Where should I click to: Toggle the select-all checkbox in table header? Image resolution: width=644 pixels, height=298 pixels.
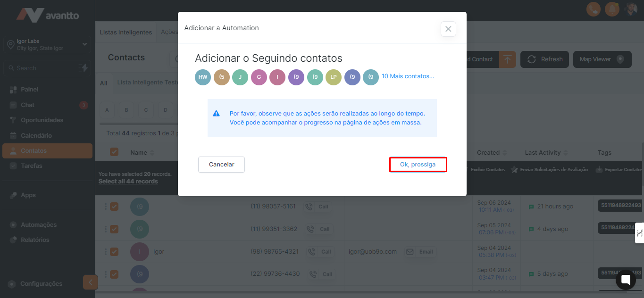(x=114, y=152)
